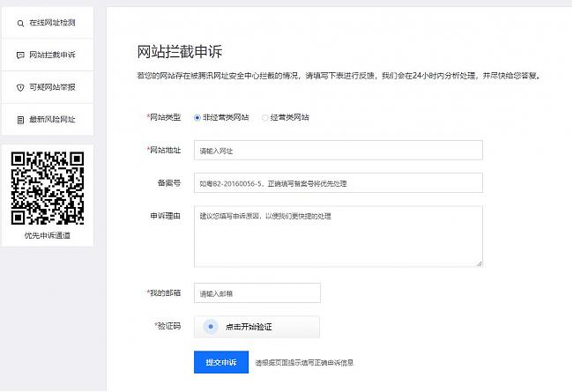Click the blue dot verification icon
This screenshot has width=573, height=392.
point(211,327)
